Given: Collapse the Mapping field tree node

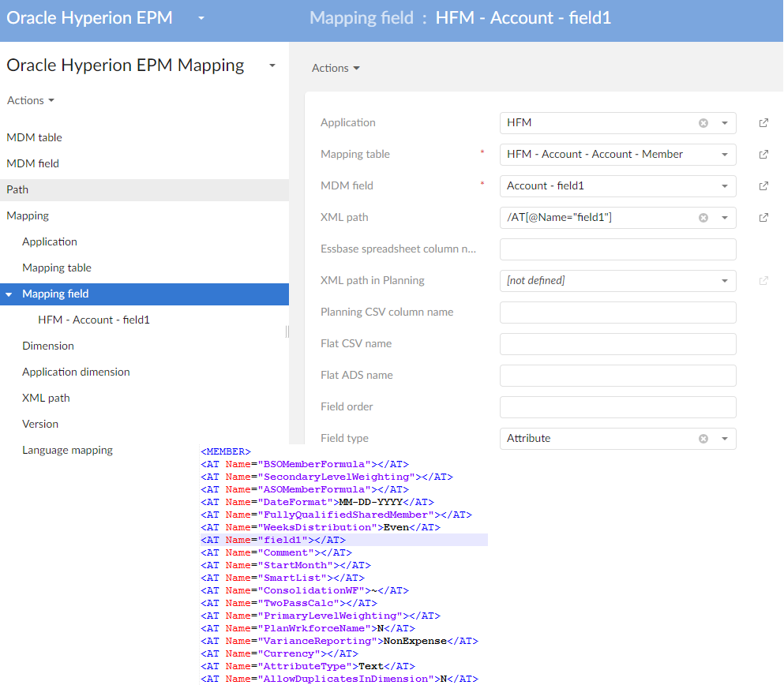Looking at the screenshot, I should click(x=9, y=294).
